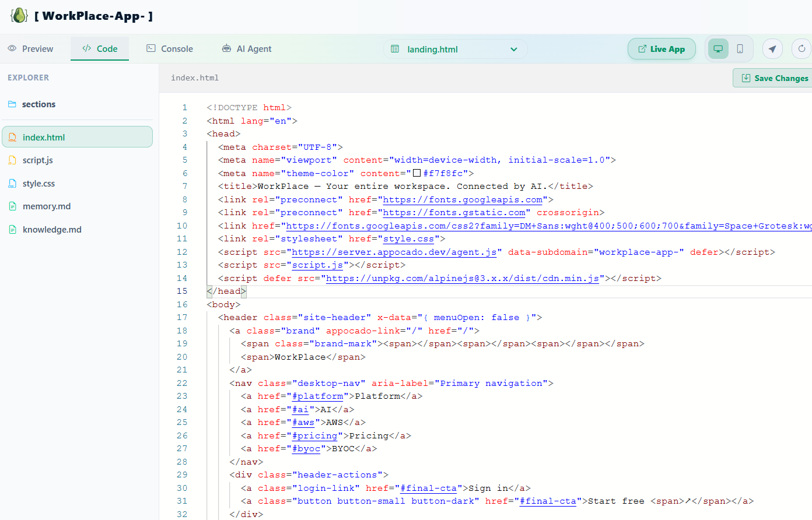Click the Preview eye icon
The height and width of the screenshot is (520, 812).
12,49
